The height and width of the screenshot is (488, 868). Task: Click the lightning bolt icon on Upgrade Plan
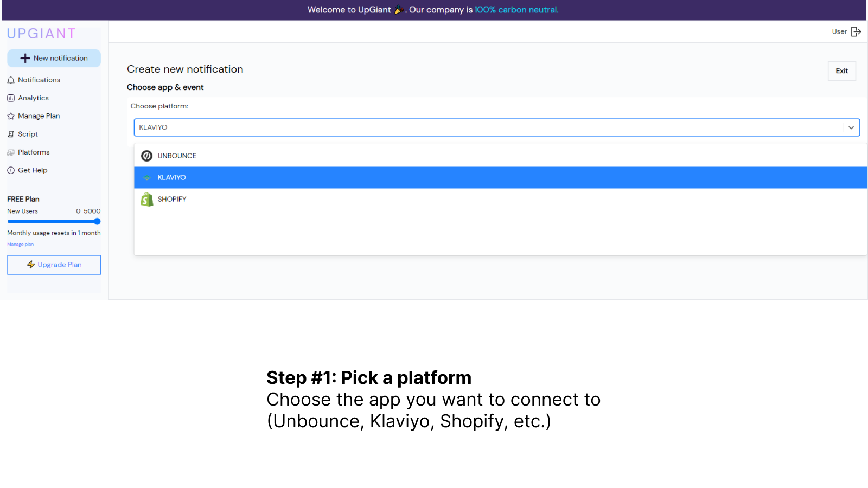[31, 265]
